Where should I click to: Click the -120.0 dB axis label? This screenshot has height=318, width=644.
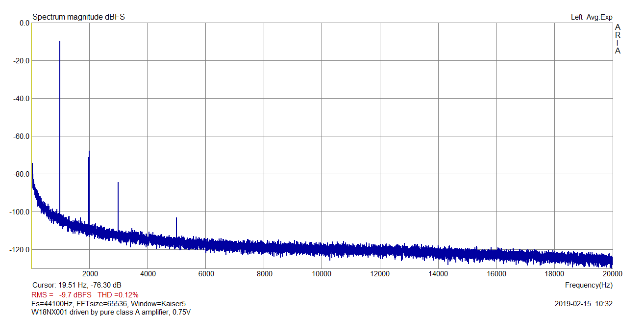(21, 250)
